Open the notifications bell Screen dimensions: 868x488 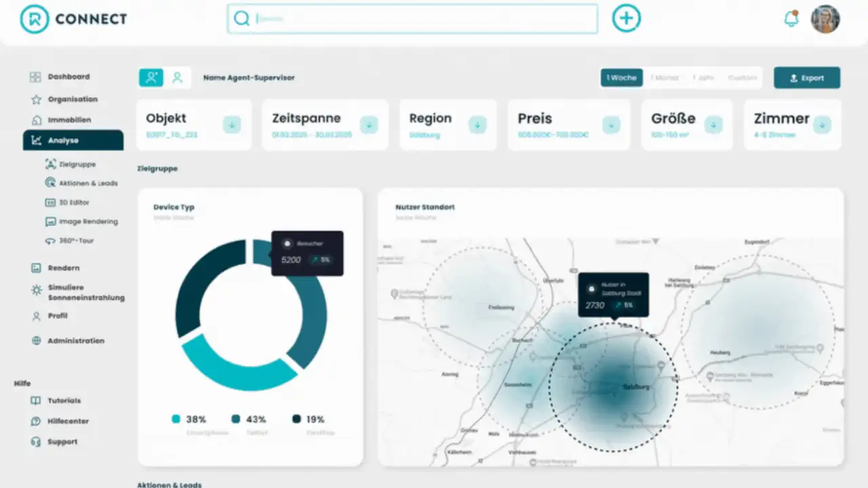tap(791, 19)
